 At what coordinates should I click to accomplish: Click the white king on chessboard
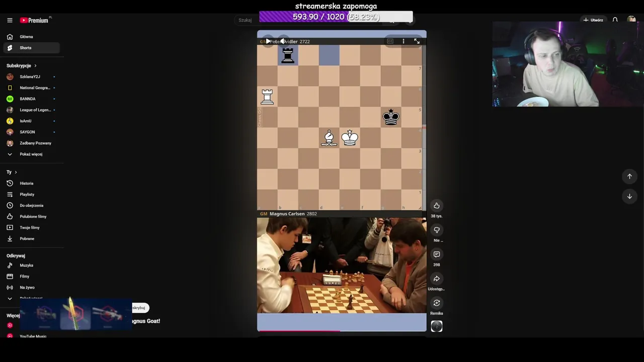[350, 138]
